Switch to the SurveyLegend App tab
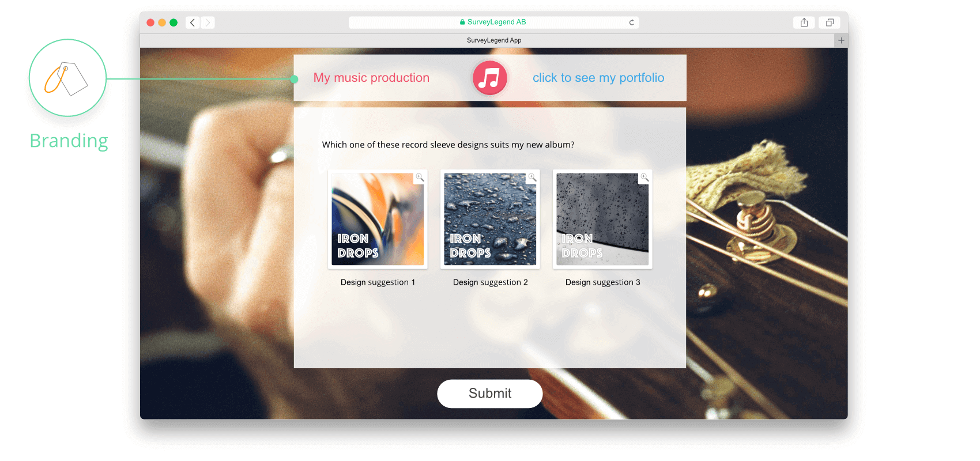 [494, 40]
